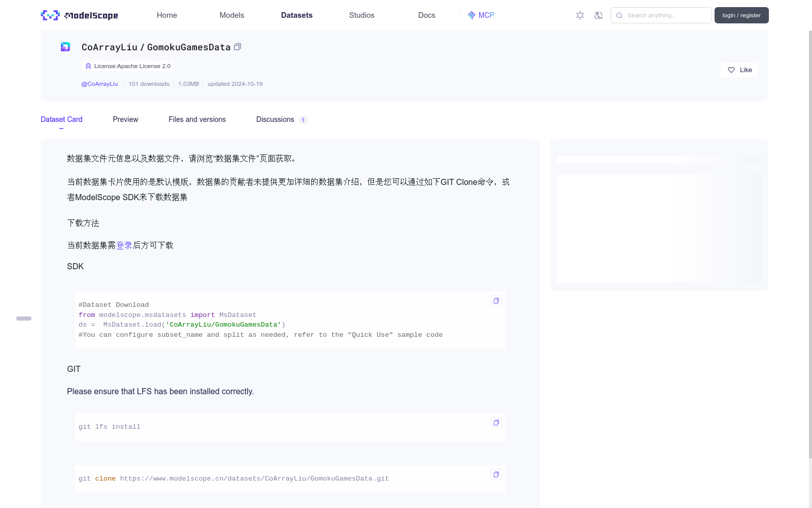Click the CoArrayLiu namespace in title
812x508 pixels.
tap(110, 47)
